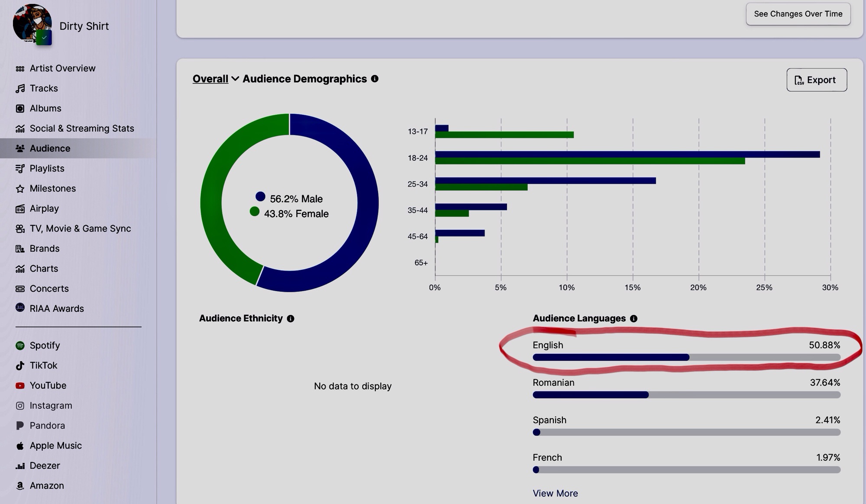Click the TikTok logo icon

(x=20, y=365)
